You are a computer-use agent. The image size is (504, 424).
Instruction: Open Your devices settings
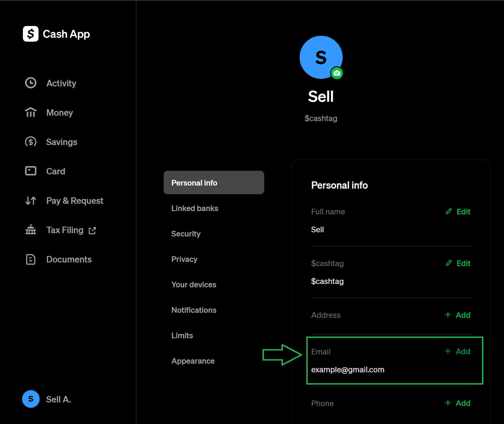(x=194, y=285)
